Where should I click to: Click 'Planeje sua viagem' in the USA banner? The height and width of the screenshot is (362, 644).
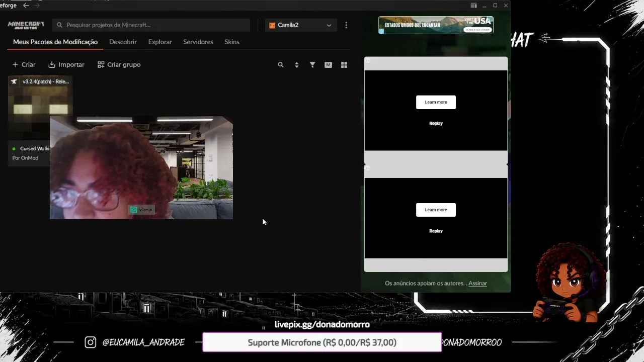click(x=478, y=30)
